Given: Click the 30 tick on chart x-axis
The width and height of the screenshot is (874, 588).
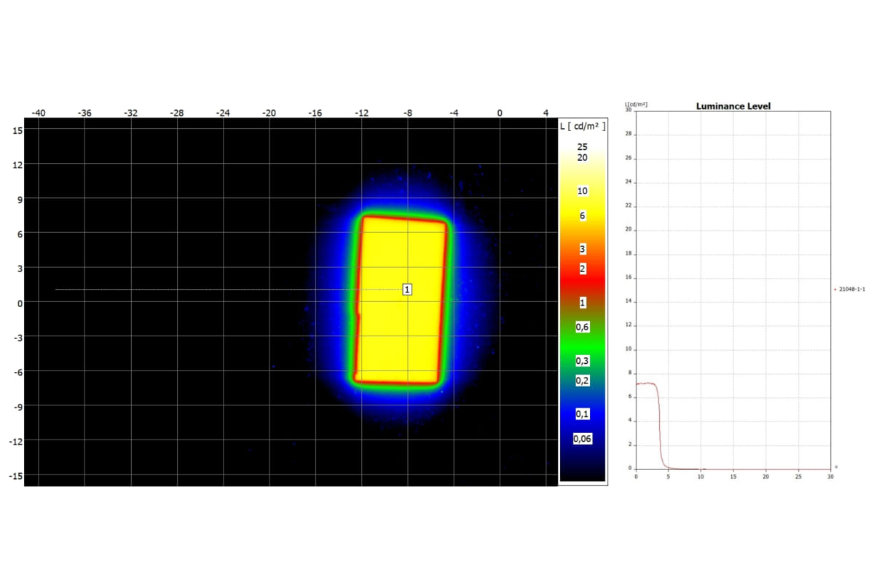Looking at the screenshot, I should pyautogui.click(x=830, y=476).
